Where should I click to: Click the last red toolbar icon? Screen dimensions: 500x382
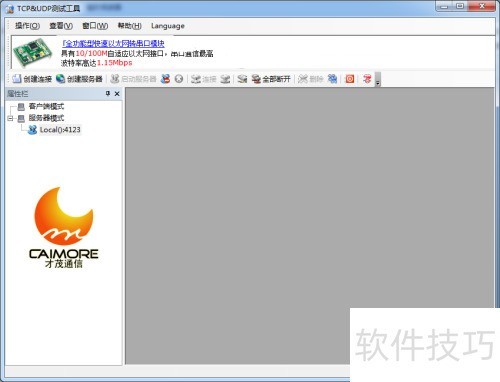tap(367, 79)
